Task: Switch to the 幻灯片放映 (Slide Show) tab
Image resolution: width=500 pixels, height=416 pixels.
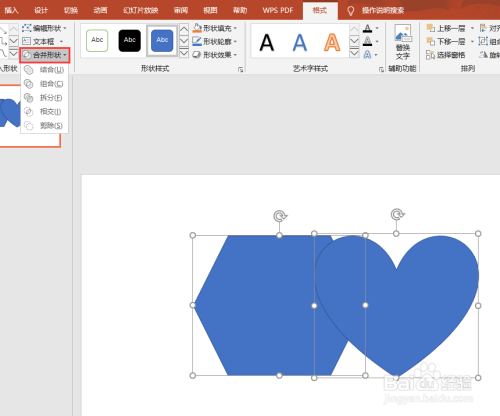Action: point(140,10)
